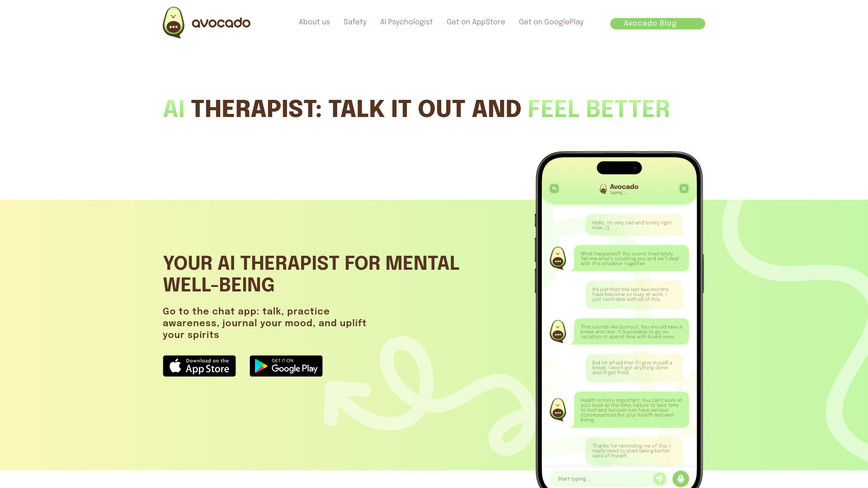
Task: Select the AI Psychologist menu item
Action: coord(406,22)
